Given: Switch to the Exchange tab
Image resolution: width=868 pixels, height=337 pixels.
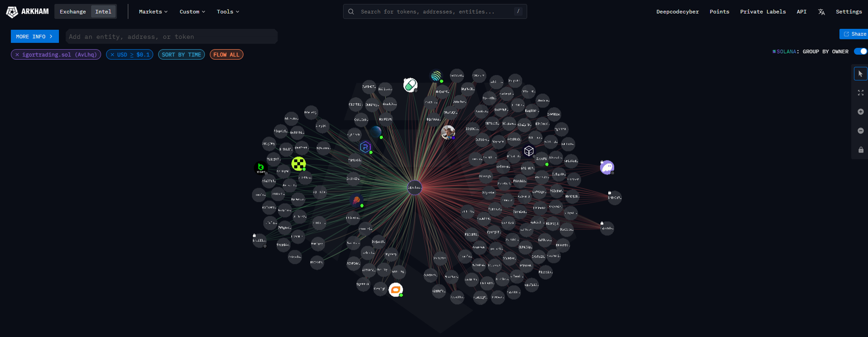Looking at the screenshot, I should point(73,11).
